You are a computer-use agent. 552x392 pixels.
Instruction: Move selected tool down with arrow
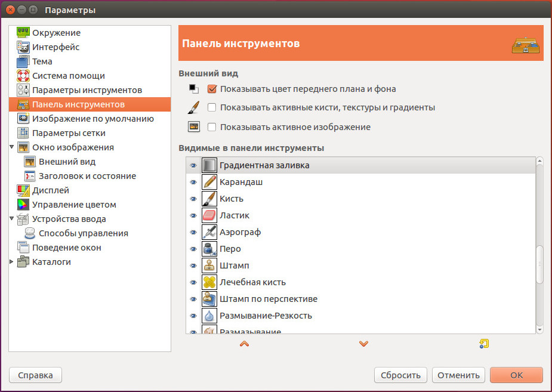click(363, 344)
